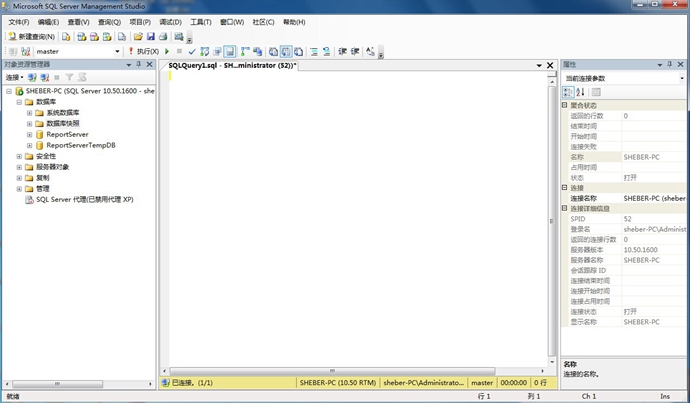The width and height of the screenshot is (690, 403).
Task: Switch to Results to Grid
Action: [286, 51]
